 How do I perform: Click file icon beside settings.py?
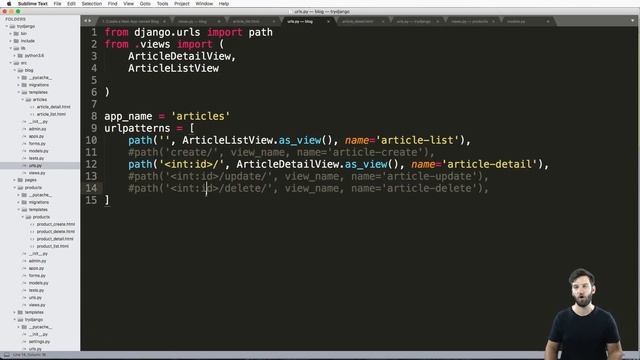click(24, 342)
